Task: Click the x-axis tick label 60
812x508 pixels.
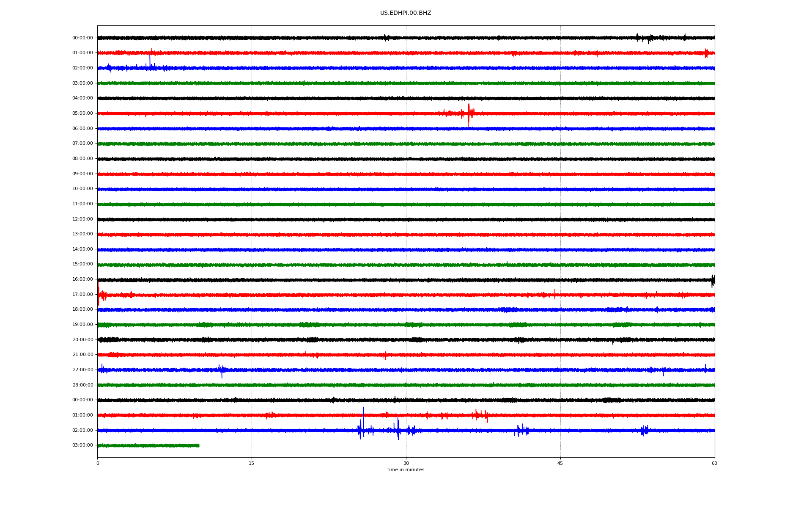Action: (x=714, y=463)
